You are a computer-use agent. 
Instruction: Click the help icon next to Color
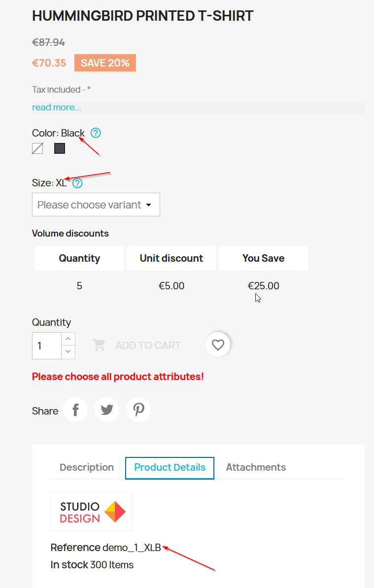(96, 133)
